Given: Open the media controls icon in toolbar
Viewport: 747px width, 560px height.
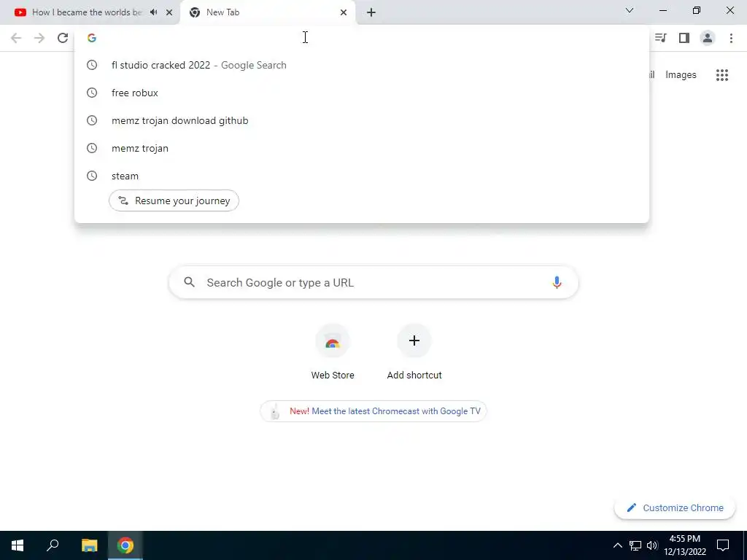Looking at the screenshot, I should coord(660,38).
